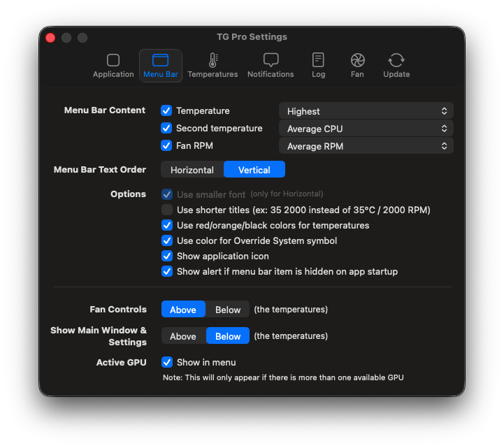Set Fan Controls to Above
The width and height of the screenshot is (504, 448).
[183, 309]
